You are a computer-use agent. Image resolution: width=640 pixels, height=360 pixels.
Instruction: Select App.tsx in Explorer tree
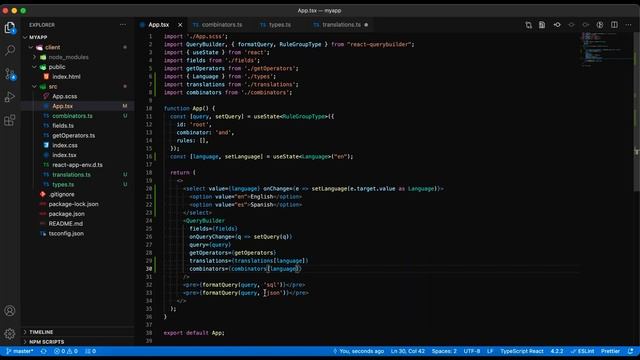click(78, 106)
